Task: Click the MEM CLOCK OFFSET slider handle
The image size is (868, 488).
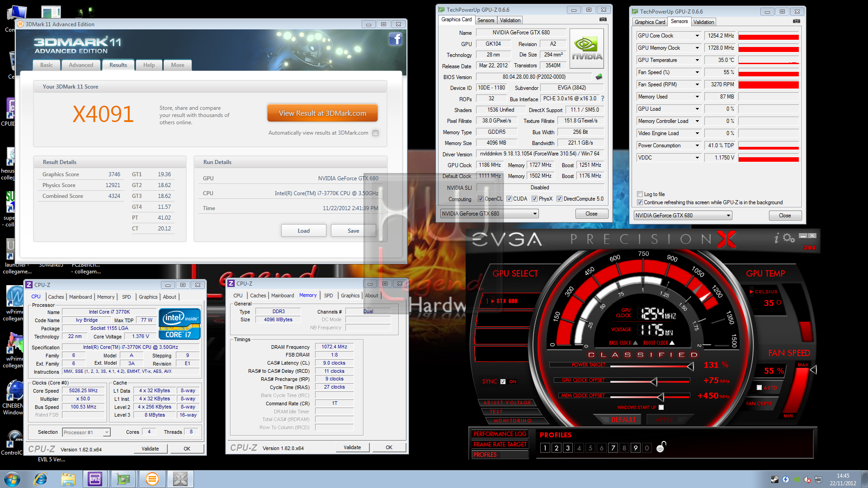Action: tap(660, 397)
